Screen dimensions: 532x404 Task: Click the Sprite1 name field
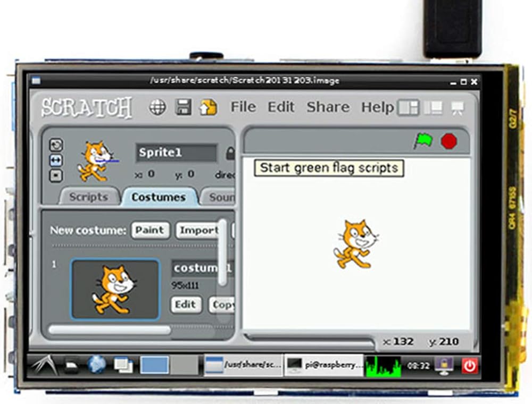pos(176,153)
